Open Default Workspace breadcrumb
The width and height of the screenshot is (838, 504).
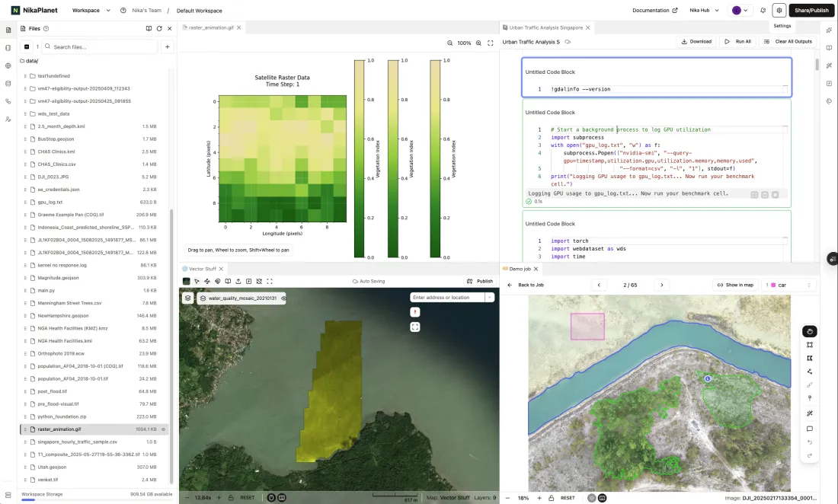199,11
